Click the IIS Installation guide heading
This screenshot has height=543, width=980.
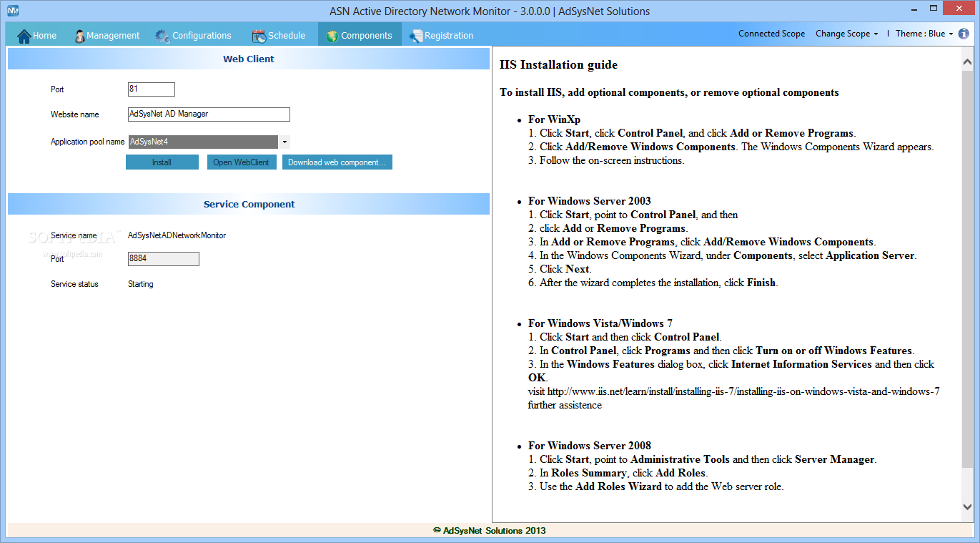(558, 65)
